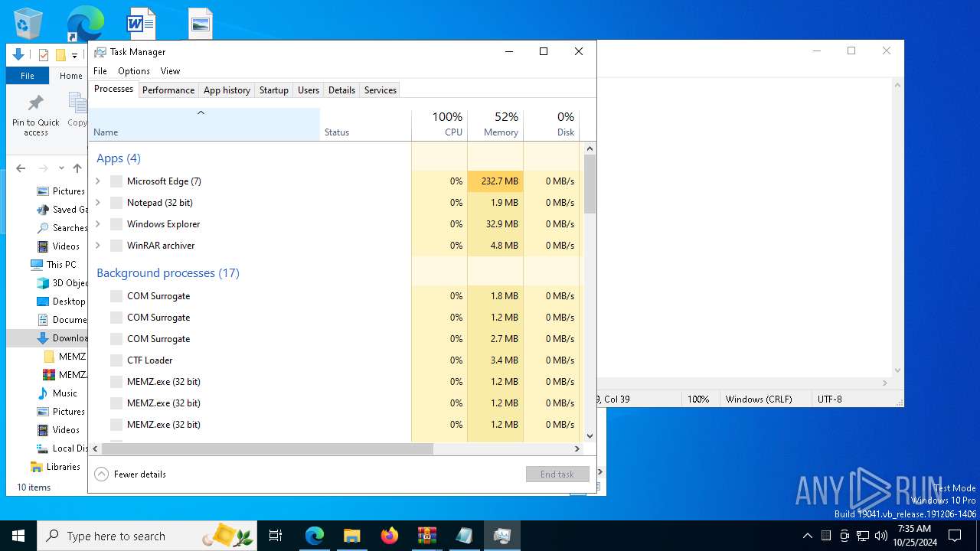Click the Explorer back arrow

pos(21,168)
